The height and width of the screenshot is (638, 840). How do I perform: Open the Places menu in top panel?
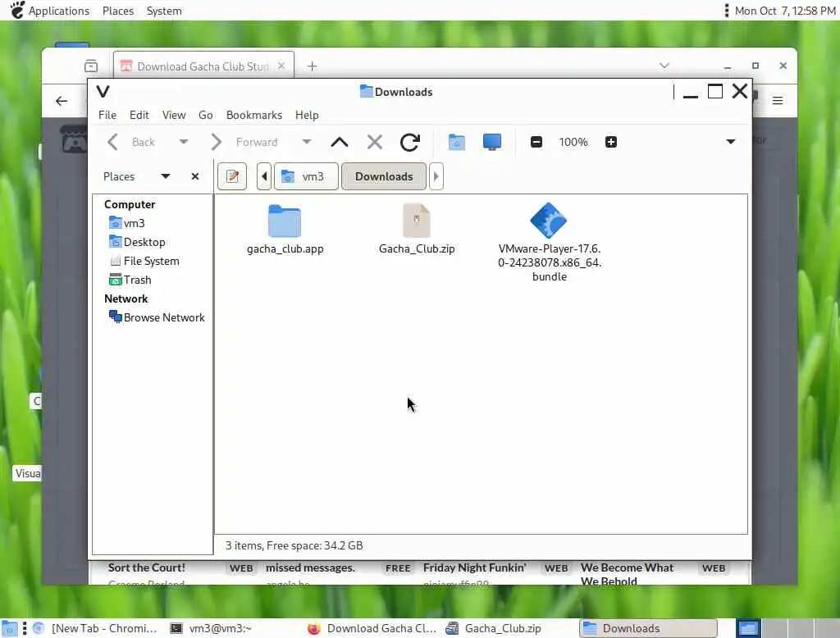click(x=118, y=11)
